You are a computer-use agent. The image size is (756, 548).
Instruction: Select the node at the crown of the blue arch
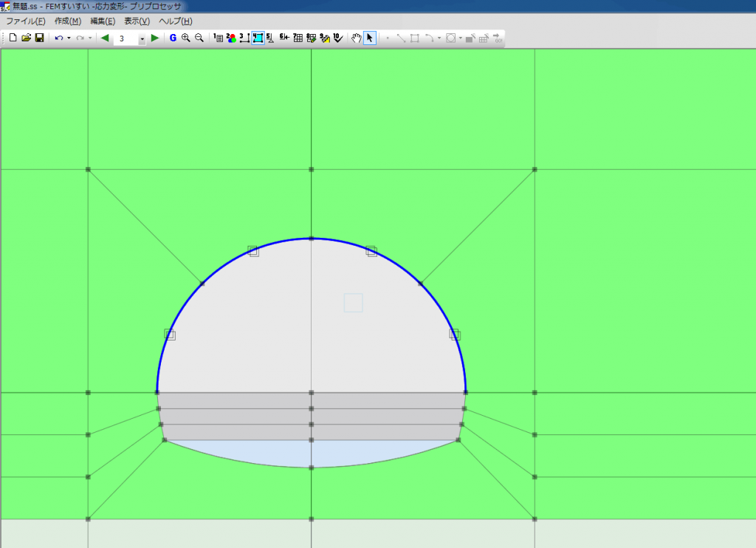point(312,239)
